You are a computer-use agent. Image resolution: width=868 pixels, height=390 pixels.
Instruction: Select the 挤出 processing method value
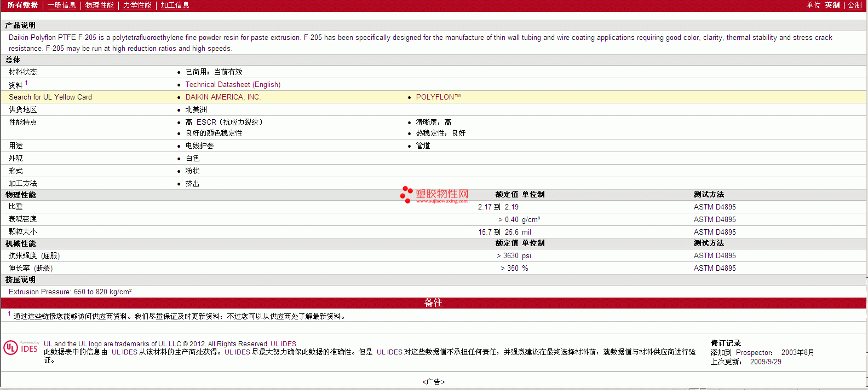[x=192, y=183]
